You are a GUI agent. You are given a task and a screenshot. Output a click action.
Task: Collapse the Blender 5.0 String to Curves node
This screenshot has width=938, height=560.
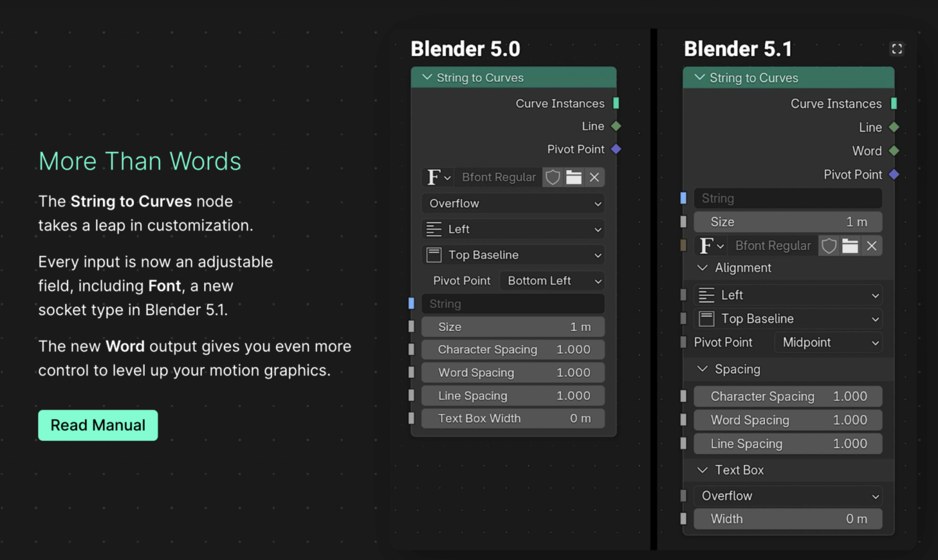point(427,78)
